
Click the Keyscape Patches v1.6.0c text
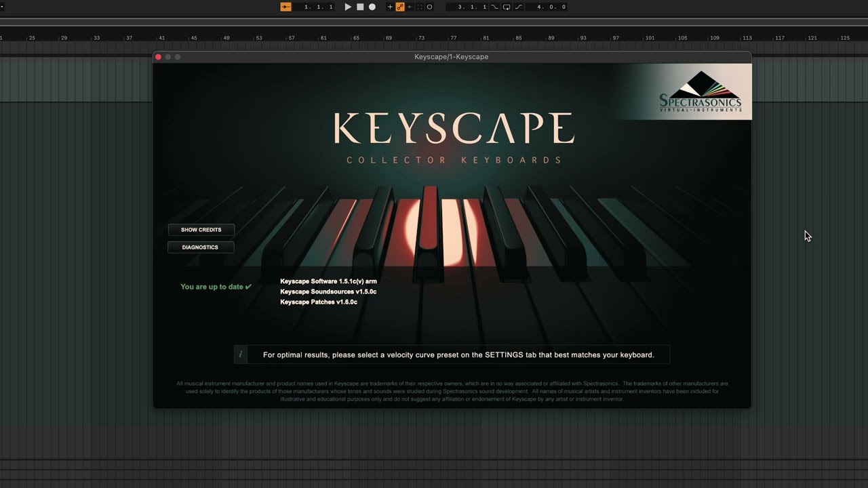click(x=319, y=302)
